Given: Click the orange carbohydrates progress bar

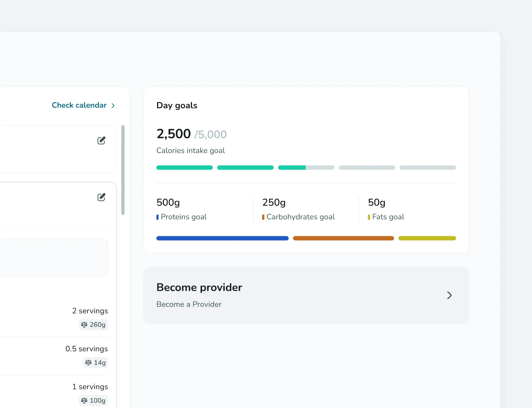Looking at the screenshot, I should click(343, 238).
